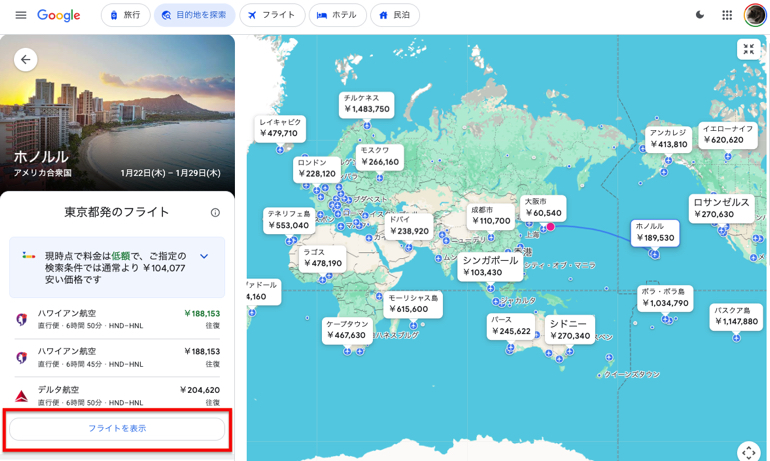
Task: Click the airport pin under イエローナイフ label
Action: [728, 157]
